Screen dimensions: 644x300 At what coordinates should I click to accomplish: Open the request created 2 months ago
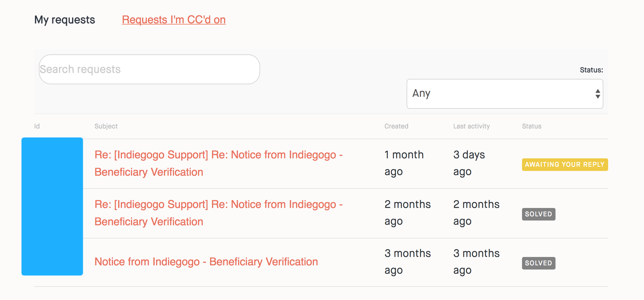[219, 213]
